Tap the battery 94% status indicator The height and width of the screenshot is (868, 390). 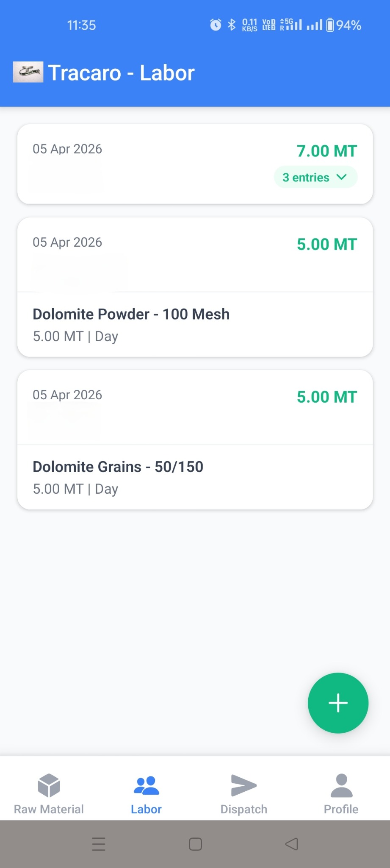(x=343, y=25)
